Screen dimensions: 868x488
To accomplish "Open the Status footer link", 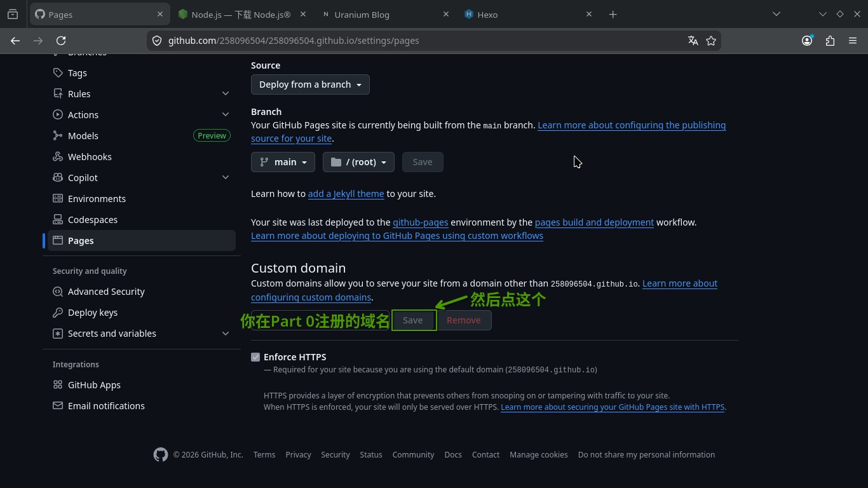I will [371, 455].
